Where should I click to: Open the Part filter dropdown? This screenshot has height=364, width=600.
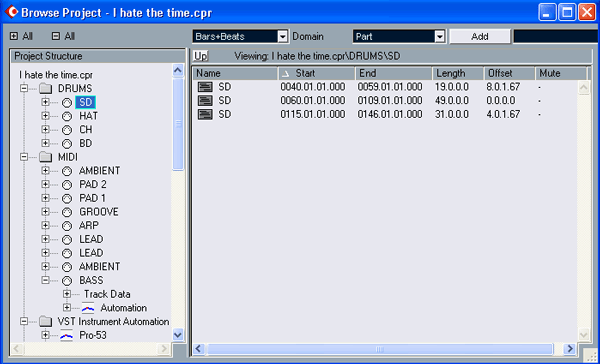click(440, 36)
